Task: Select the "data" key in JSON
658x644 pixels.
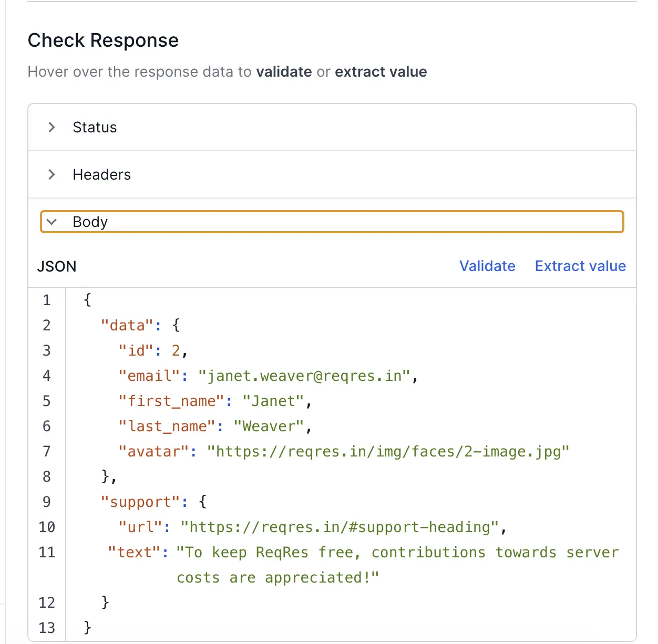Action: pos(127,326)
